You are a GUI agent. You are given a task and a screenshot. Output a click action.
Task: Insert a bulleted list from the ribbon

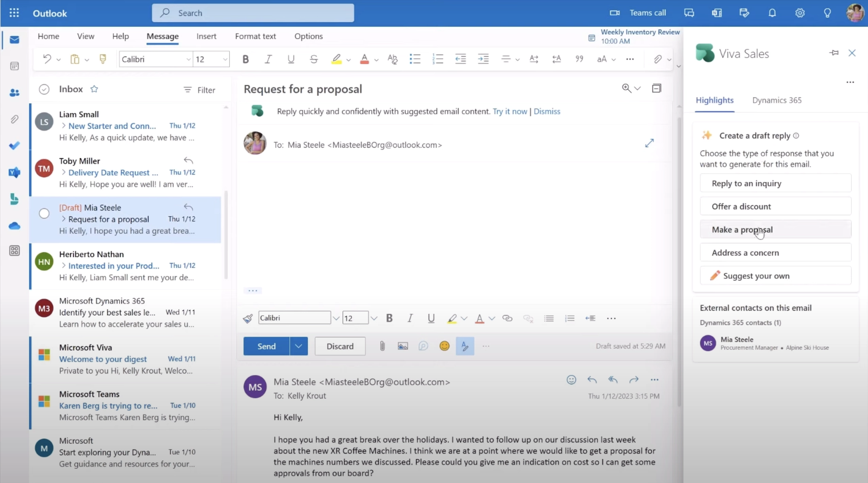[x=415, y=59]
